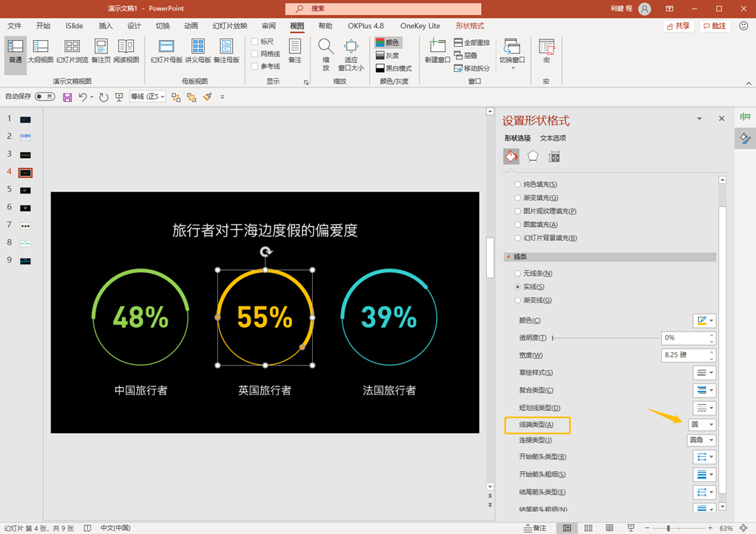
Task: Open Notes Page (备注页) view
Action: 101,52
